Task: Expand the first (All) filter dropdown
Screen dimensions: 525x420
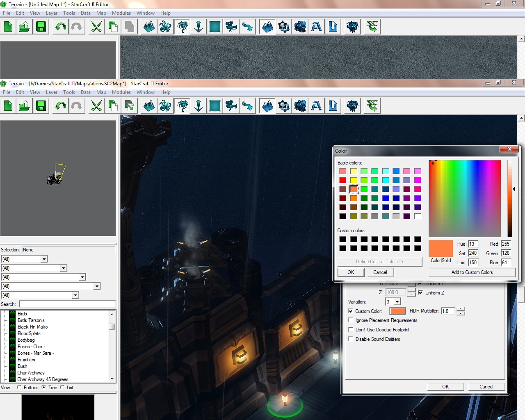Action: coord(44,259)
